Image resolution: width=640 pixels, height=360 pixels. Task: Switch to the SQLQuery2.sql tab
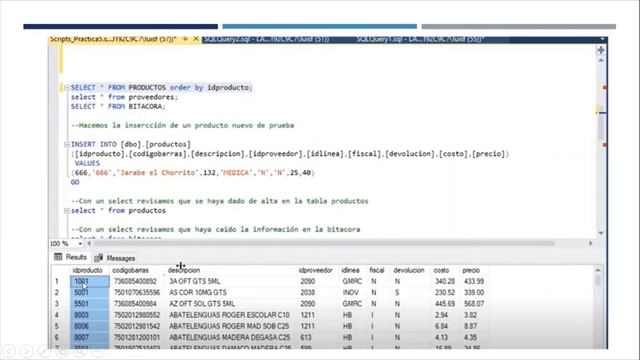tap(267, 39)
